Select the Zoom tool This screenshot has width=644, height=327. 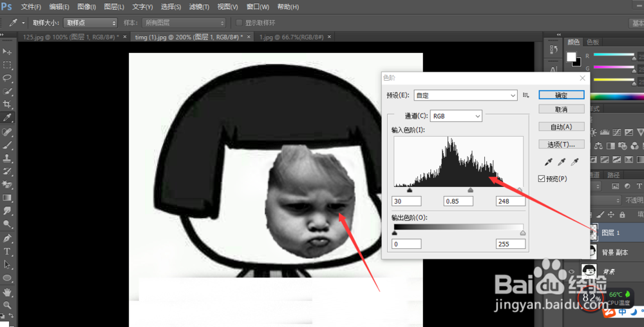click(7, 305)
